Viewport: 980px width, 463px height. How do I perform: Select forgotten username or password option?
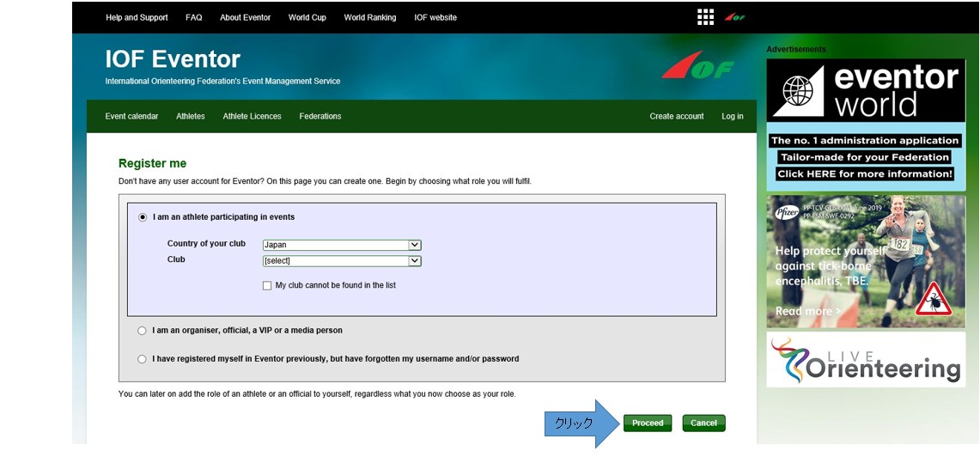[x=143, y=359]
